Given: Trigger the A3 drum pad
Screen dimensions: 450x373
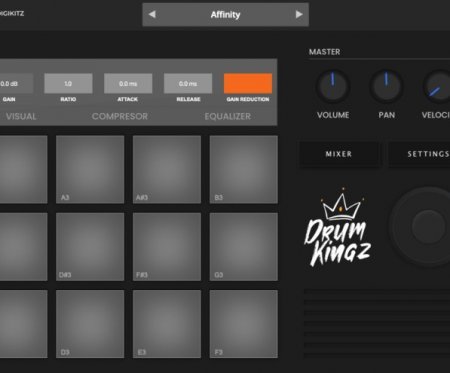Looking at the screenshot, I should (x=90, y=169).
